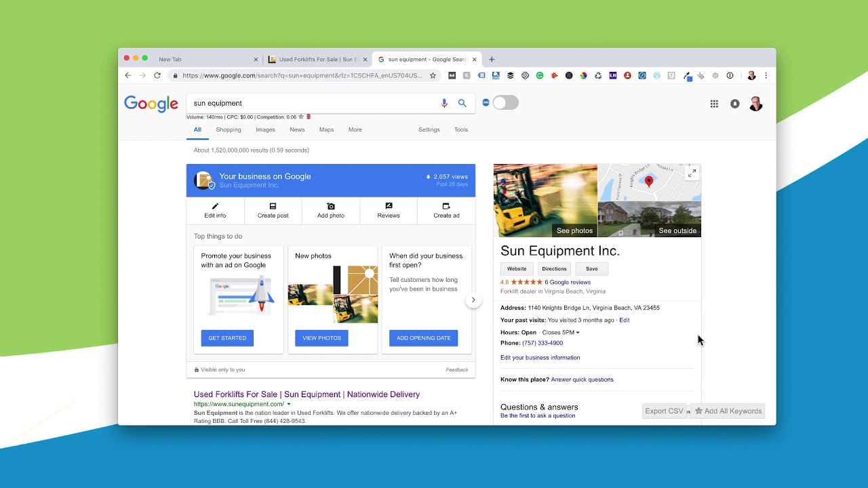Click the Add photo camera icon
Viewport: 868px width, 488px height.
pos(331,206)
